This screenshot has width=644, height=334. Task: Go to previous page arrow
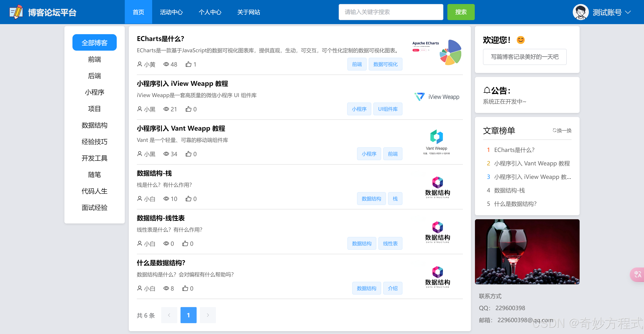click(x=169, y=315)
